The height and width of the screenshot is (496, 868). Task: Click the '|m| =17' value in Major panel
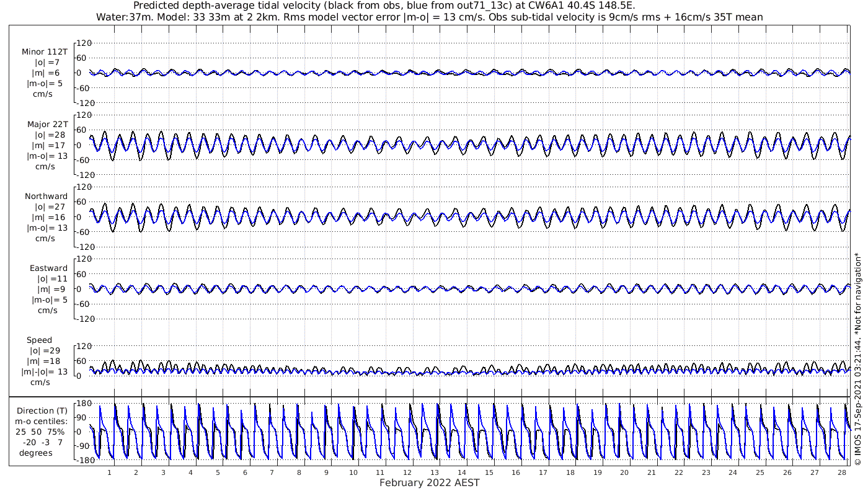click(x=48, y=145)
